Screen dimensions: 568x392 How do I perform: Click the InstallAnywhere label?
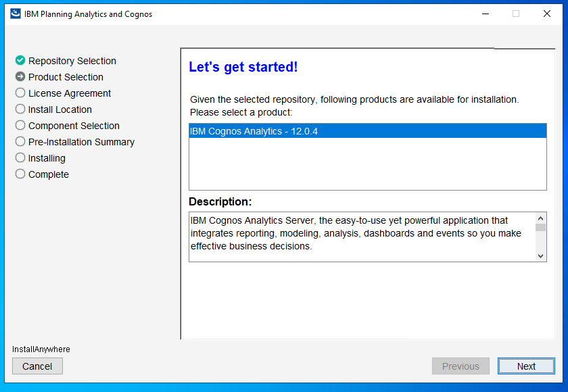41,349
